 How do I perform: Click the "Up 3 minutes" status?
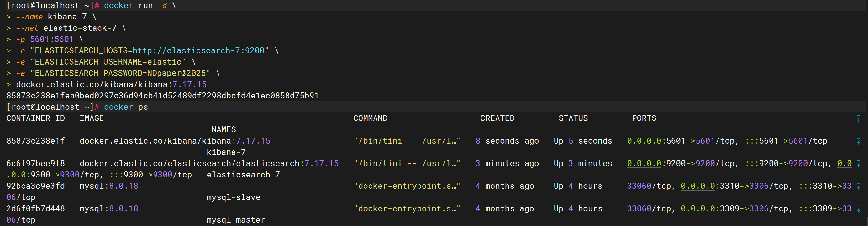(x=583, y=163)
